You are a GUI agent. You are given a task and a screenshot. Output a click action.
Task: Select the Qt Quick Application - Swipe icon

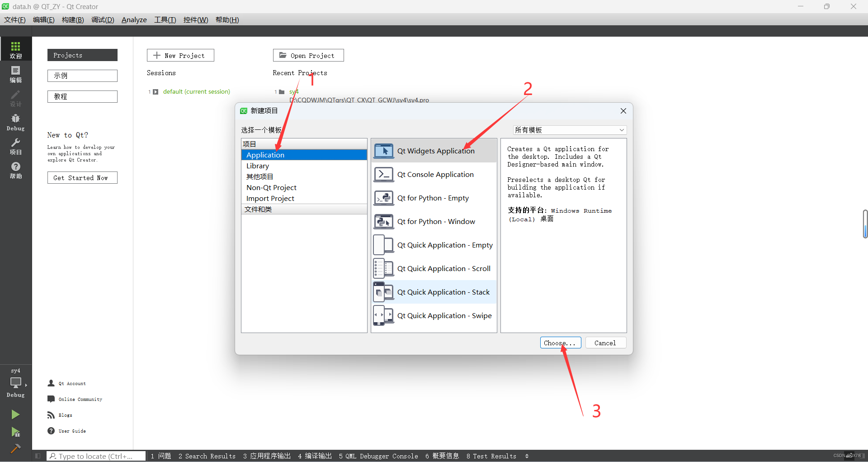coord(384,315)
